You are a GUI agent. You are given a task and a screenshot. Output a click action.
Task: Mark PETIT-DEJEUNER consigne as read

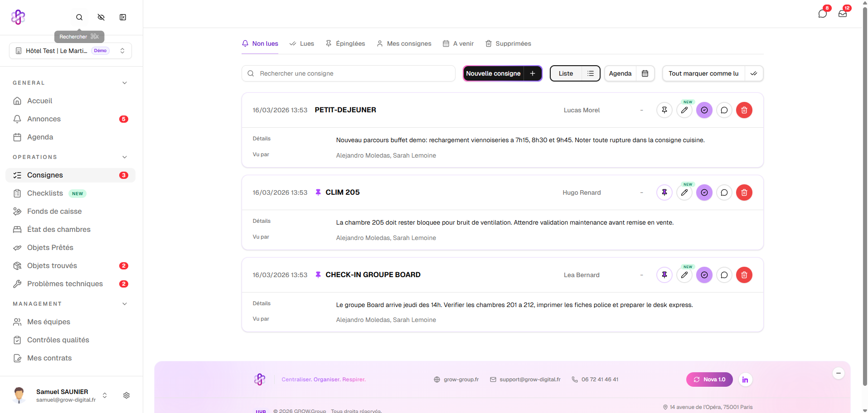tap(704, 110)
